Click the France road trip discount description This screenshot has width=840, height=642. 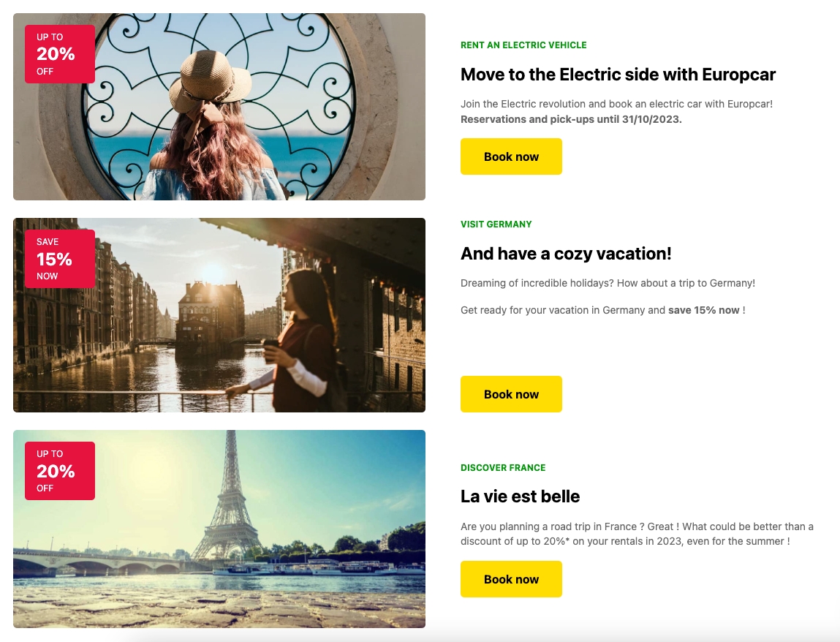pyautogui.click(x=637, y=534)
